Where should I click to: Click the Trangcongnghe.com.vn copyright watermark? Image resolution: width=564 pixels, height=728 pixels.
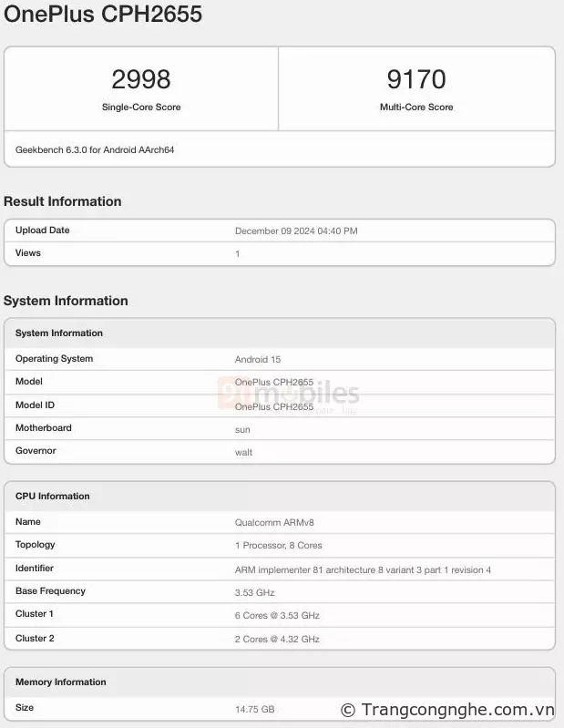pos(447,710)
